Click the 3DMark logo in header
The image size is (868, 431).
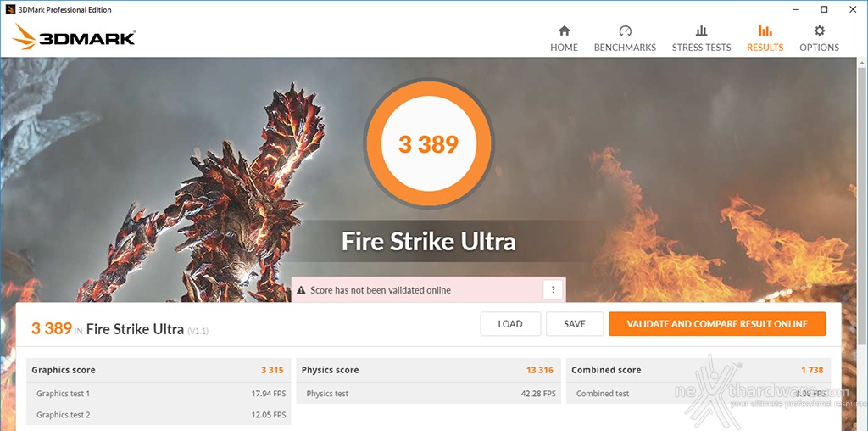tap(74, 37)
